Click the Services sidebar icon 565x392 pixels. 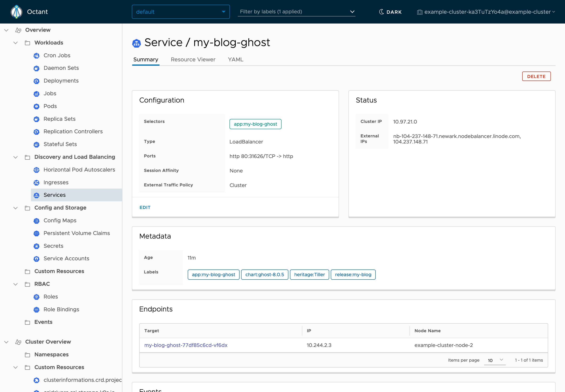coord(37,195)
